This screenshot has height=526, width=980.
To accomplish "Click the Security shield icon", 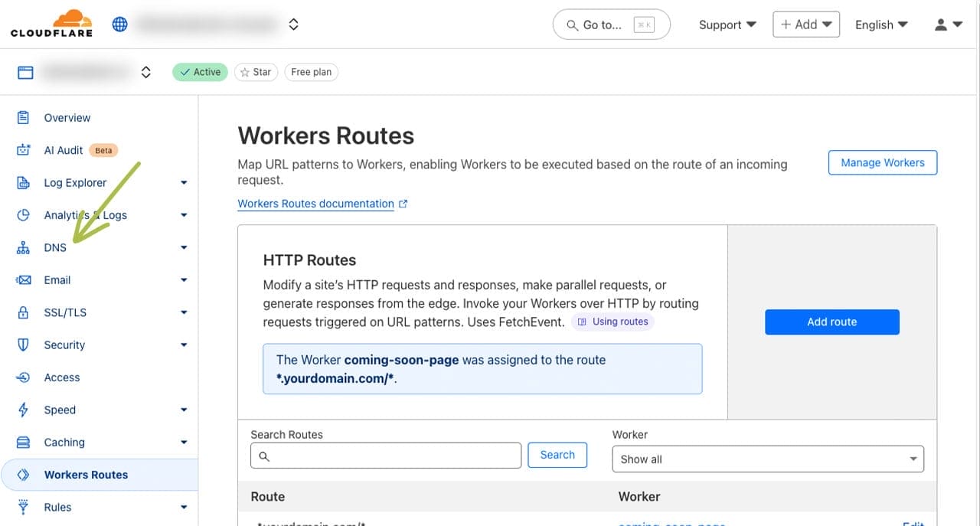I will pyautogui.click(x=23, y=345).
